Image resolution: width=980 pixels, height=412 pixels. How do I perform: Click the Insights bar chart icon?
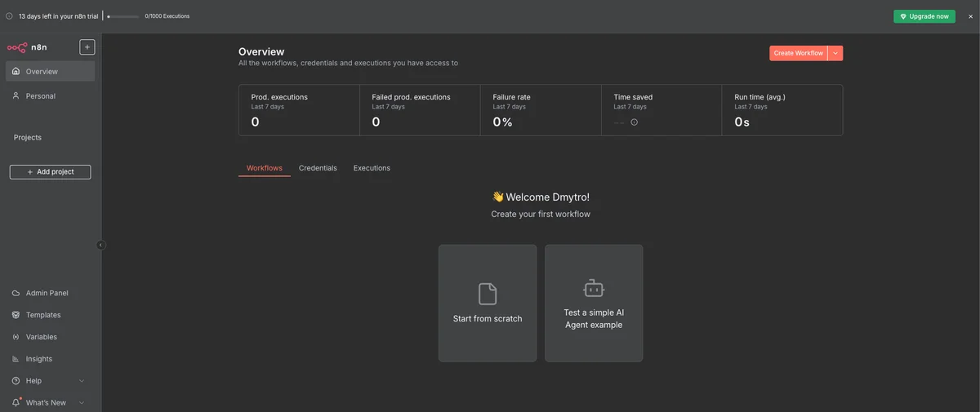coord(16,359)
